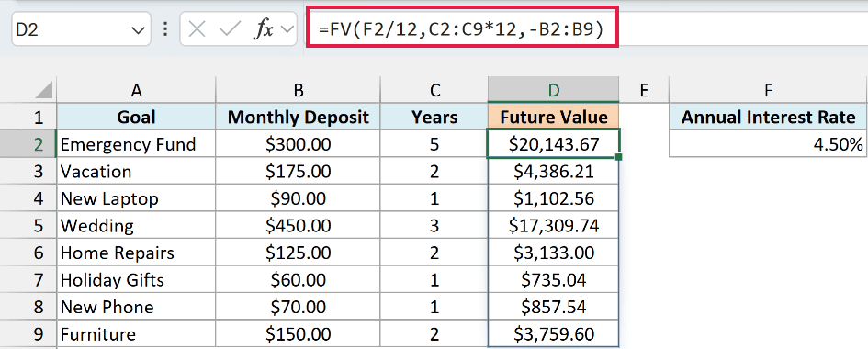Select the New Phone cell

[x=136, y=307]
